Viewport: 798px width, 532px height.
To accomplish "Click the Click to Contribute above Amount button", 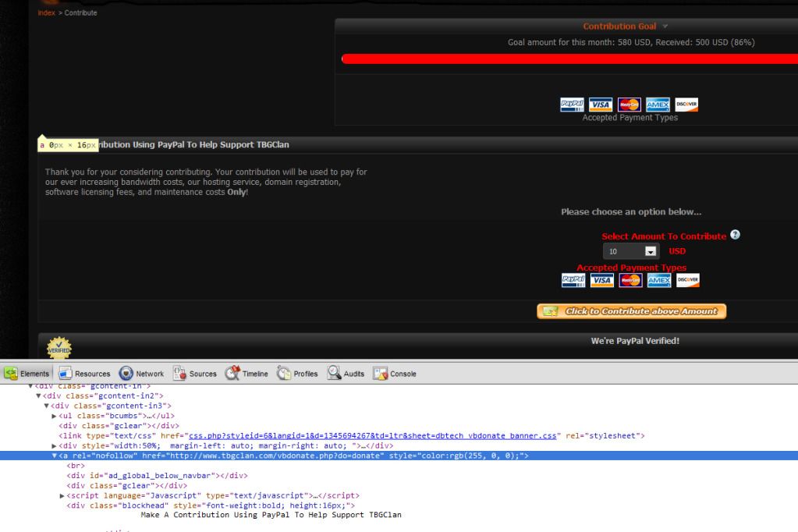I will pos(632,311).
